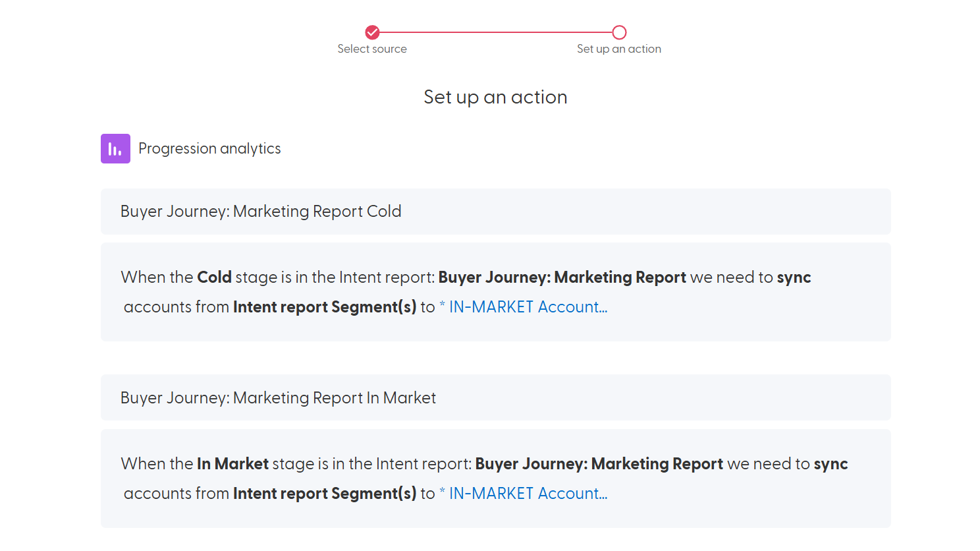
Task: Click the Set up an action step label
Action: 619,48
